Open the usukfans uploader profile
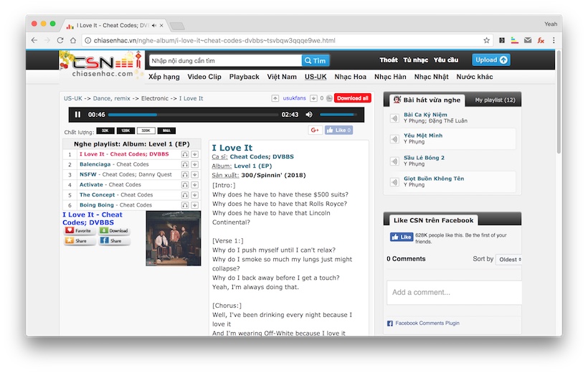Image resolution: width=588 pixels, height=373 pixels. 295,98
